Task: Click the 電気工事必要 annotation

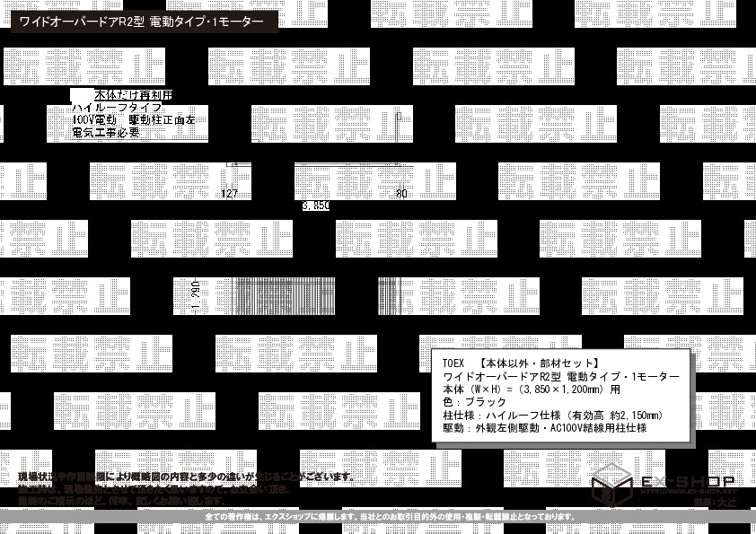Action: (x=106, y=132)
